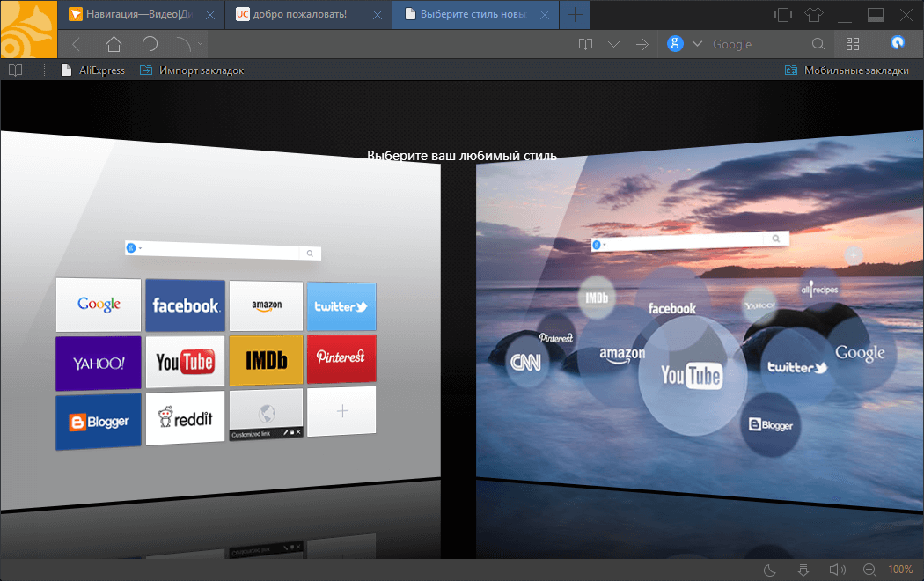The width and height of the screenshot is (924, 581).
Task: Switch to the Навигация—Видео tab
Action: point(139,14)
